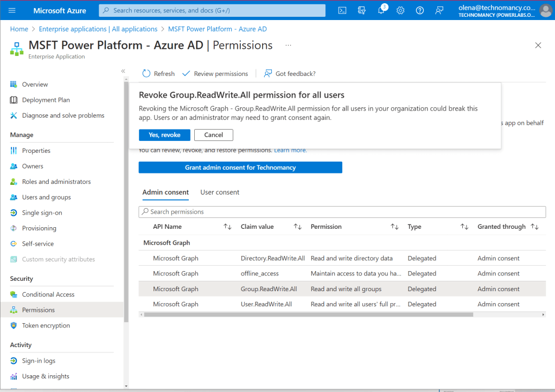Sort by API Name column arrows

[x=227, y=227]
